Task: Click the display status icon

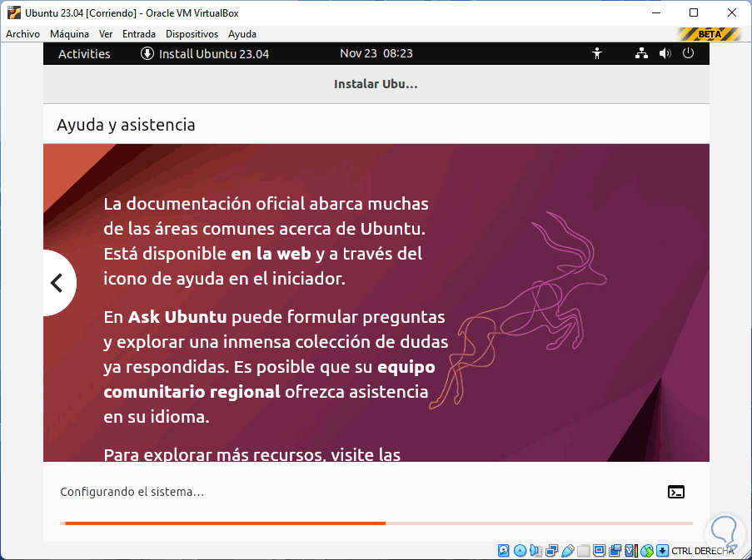Action: click(x=599, y=550)
